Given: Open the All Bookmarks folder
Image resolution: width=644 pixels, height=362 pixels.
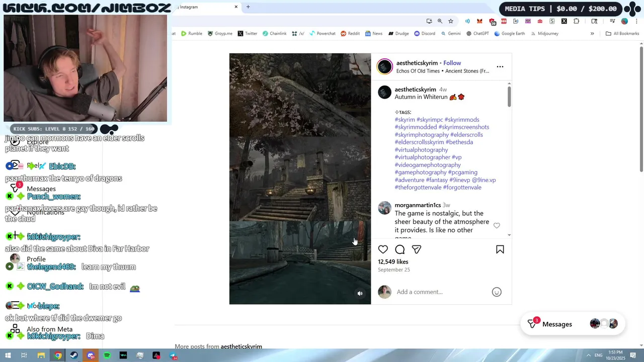Looking at the screenshot, I should coord(622,34).
